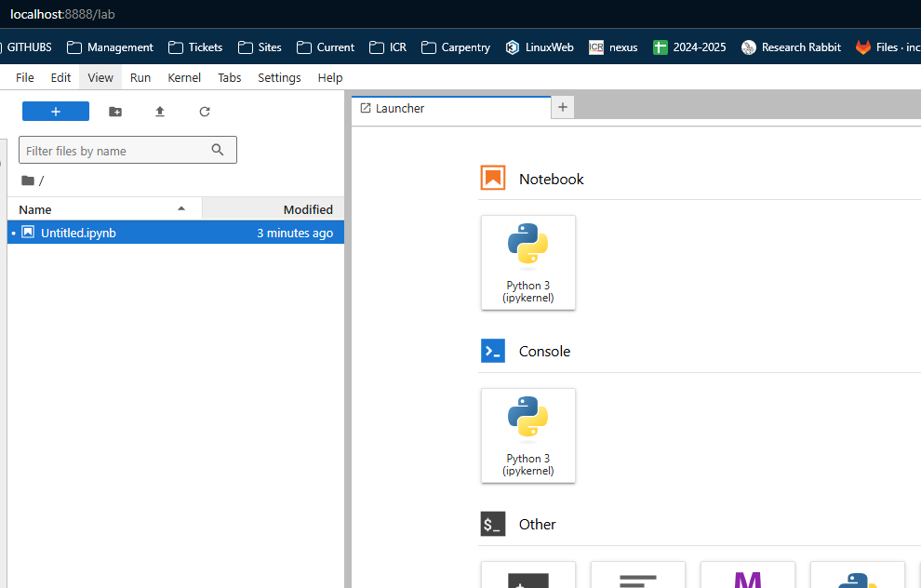Refresh the file browser list
This screenshot has height=588, width=921.
click(x=205, y=112)
